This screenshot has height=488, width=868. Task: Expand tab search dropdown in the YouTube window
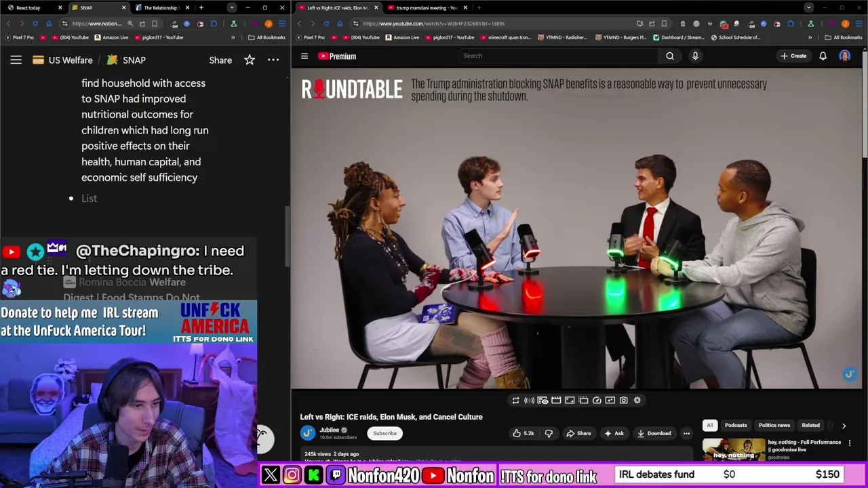point(808,7)
